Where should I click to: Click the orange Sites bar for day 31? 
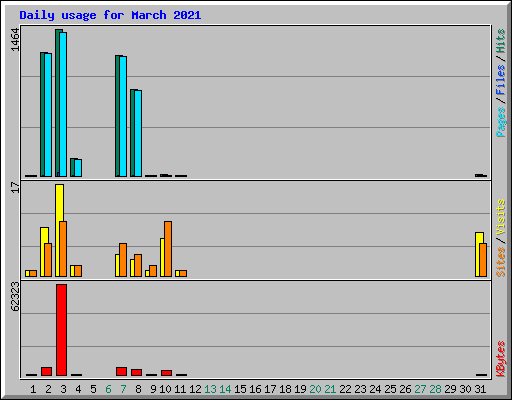coord(483,260)
